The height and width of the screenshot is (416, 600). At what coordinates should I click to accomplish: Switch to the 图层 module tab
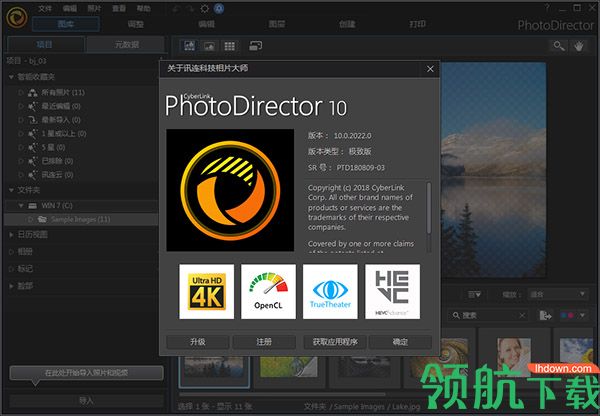276,24
